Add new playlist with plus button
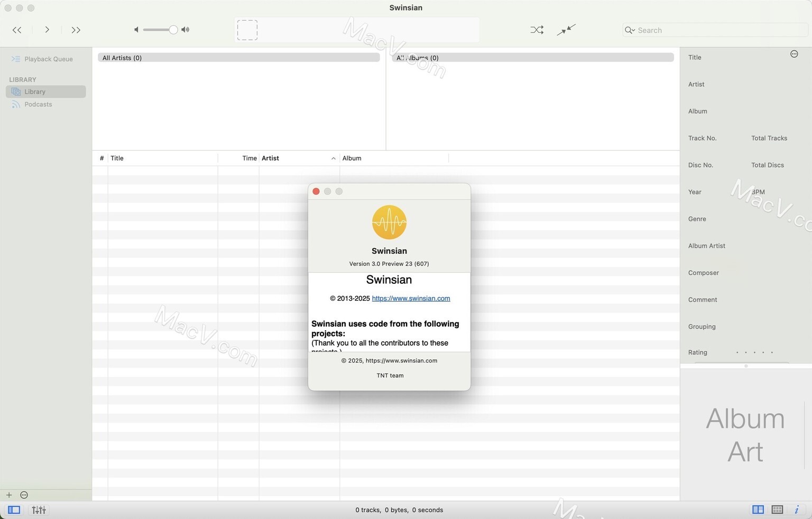The height and width of the screenshot is (519, 812). click(x=9, y=495)
